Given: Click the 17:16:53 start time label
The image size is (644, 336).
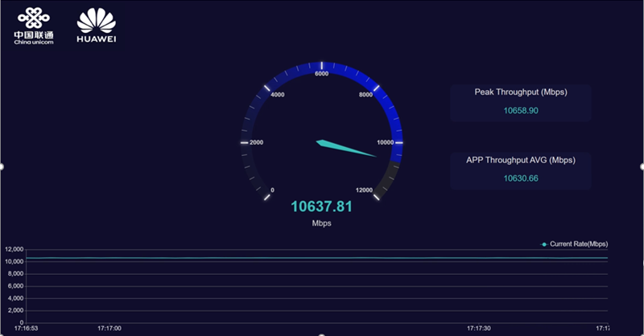Looking at the screenshot, I should click(26, 328).
